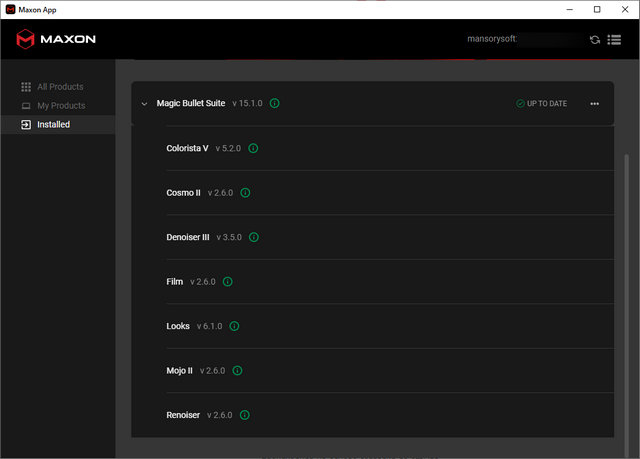The height and width of the screenshot is (459, 640).
Task: Open Magic Bullet Suite three-dot options menu
Action: pyautogui.click(x=595, y=104)
